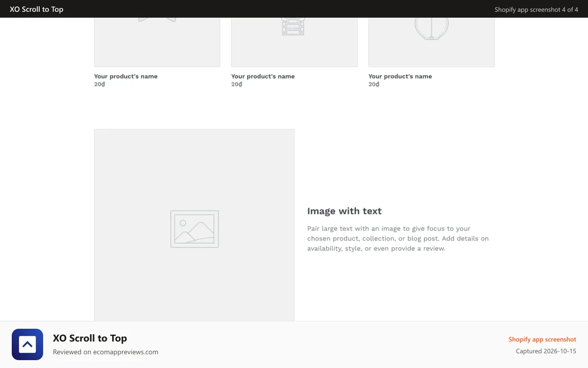This screenshot has width=588, height=368.
Task: Select the first "Your product's name" title
Action: (126, 76)
